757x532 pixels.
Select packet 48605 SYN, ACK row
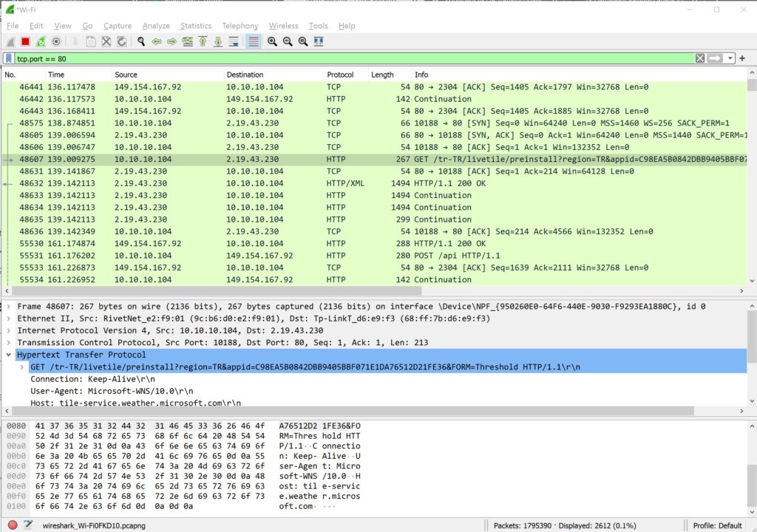pyautogui.click(x=374, y=134)
